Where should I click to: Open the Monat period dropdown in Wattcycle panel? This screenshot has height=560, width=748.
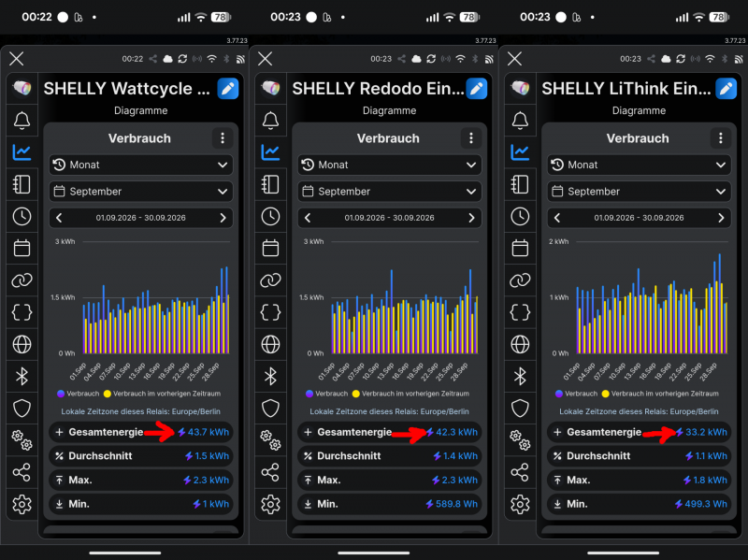(141, 165)
